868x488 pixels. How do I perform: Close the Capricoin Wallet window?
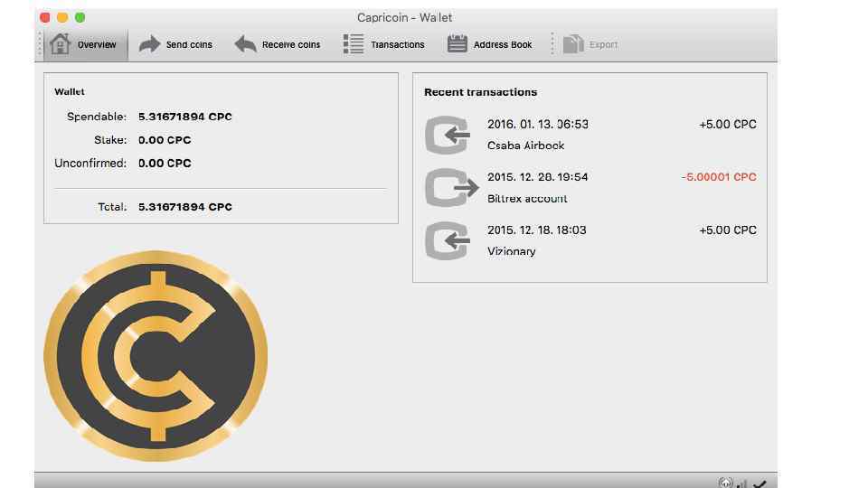pyautogui.click(x=45, y=18)
